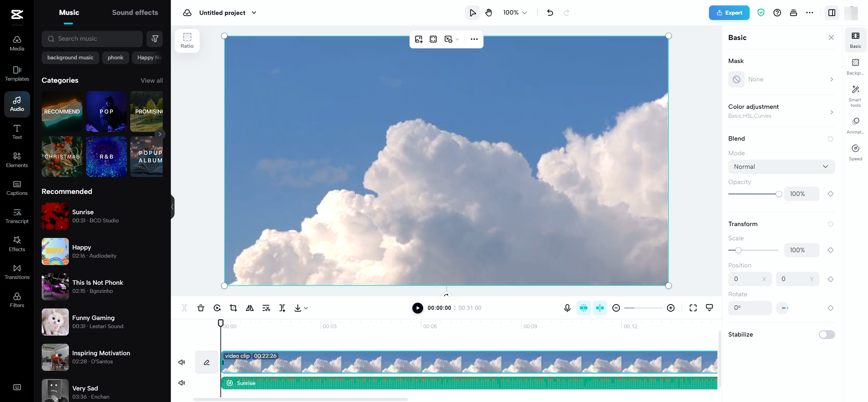
Task: Click the timeline zoom slider
Action: coord(644,308)
